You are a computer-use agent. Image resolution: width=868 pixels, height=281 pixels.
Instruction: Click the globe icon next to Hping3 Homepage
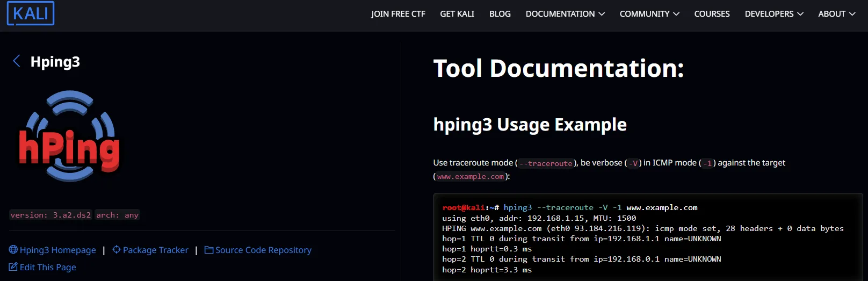coord(13,250)
